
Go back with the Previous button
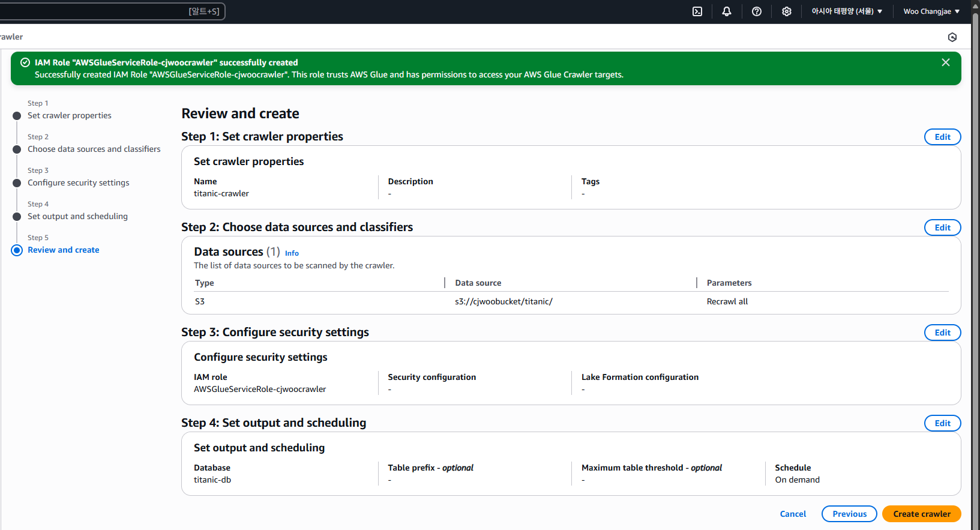(849, 514)
